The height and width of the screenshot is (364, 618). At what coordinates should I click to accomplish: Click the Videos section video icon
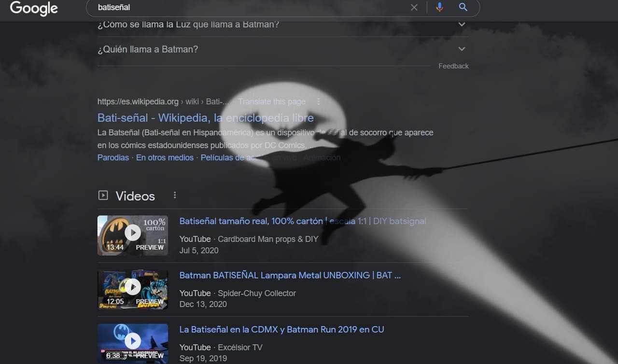(x=103, y=195)
